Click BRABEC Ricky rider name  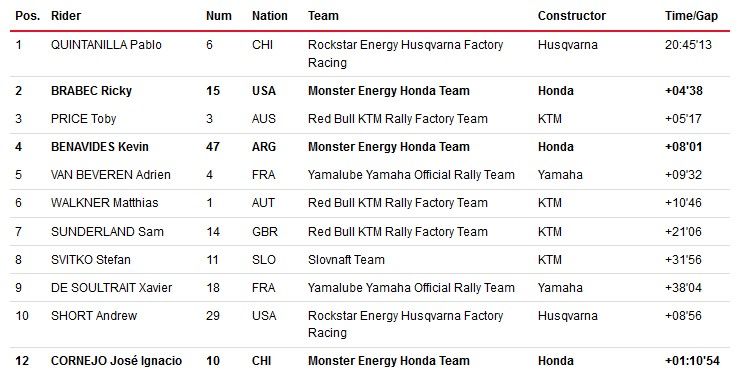91,91
